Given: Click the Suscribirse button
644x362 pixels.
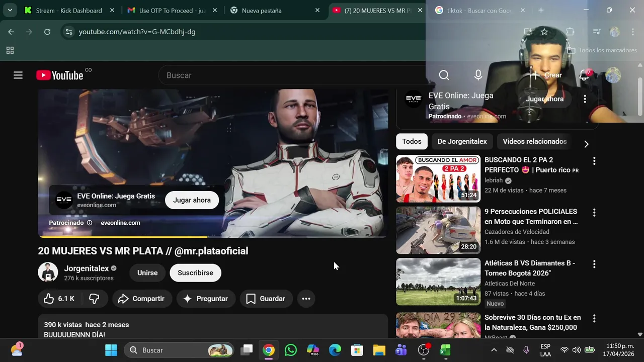Looking at the screenshot, I should (195, 273).
